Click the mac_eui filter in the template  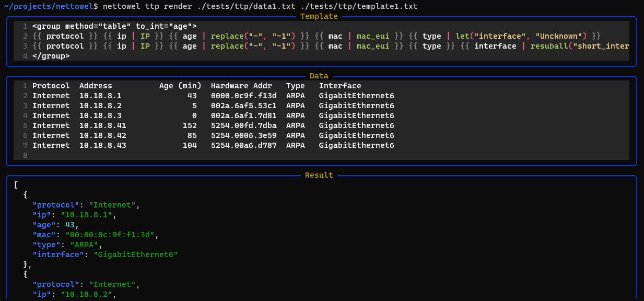point(372,36)
